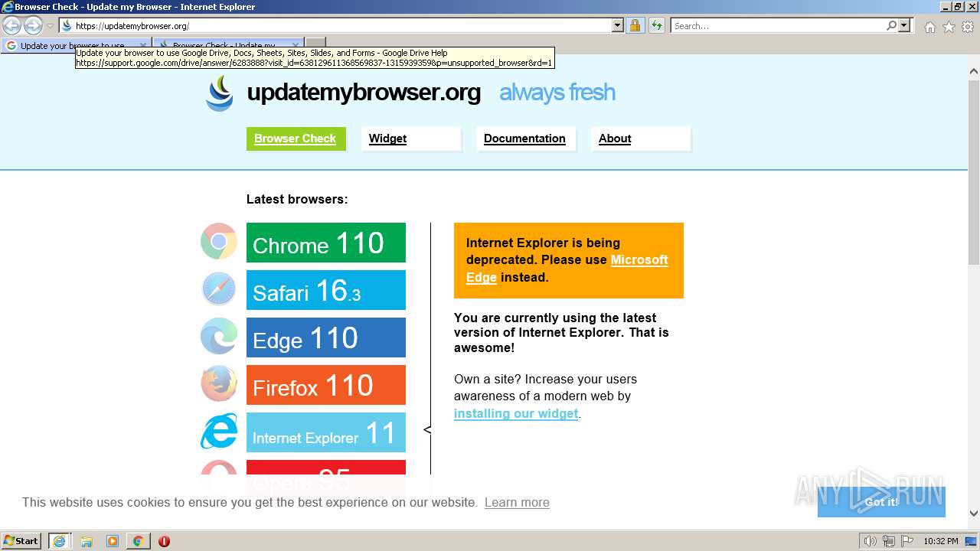Click the vertical scrollbar thumb
Image resolution: width=980 pixels, height=551 pixels.
click(x=974, y=171)
